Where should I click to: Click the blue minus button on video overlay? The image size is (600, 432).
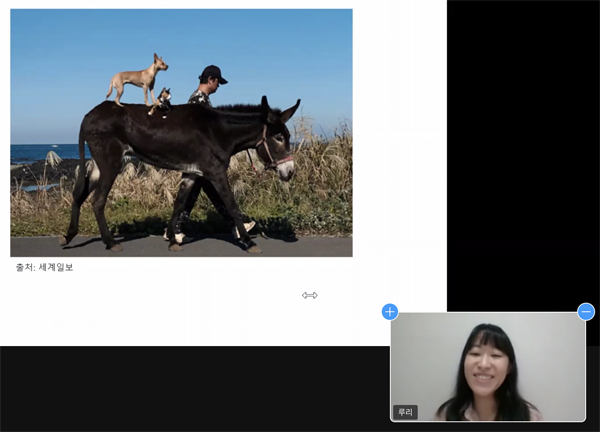coord(586,312)
